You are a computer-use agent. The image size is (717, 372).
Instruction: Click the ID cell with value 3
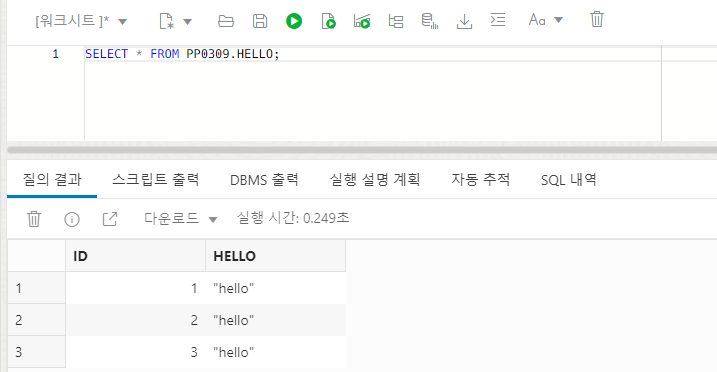point(136,352)
